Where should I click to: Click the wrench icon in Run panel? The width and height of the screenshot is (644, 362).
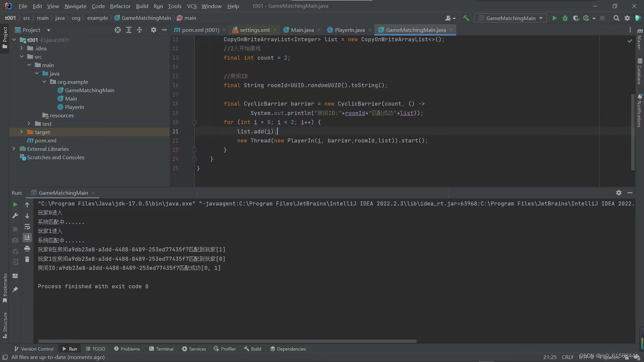15,216
